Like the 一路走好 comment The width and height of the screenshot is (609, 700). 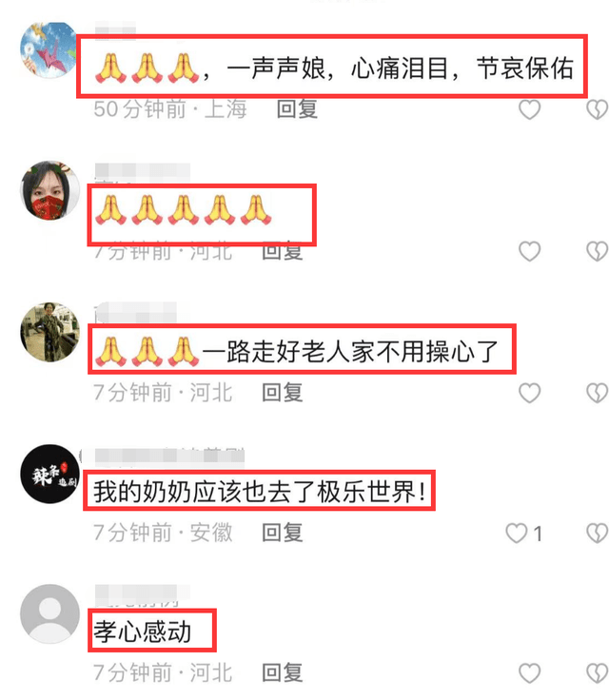click(x=529, y=393)
